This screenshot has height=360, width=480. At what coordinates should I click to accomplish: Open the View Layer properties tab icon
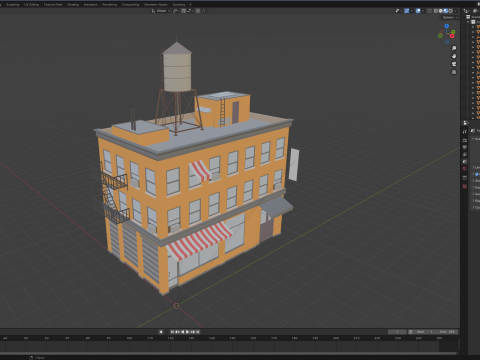pyautogui.click(x=465, y=154)
